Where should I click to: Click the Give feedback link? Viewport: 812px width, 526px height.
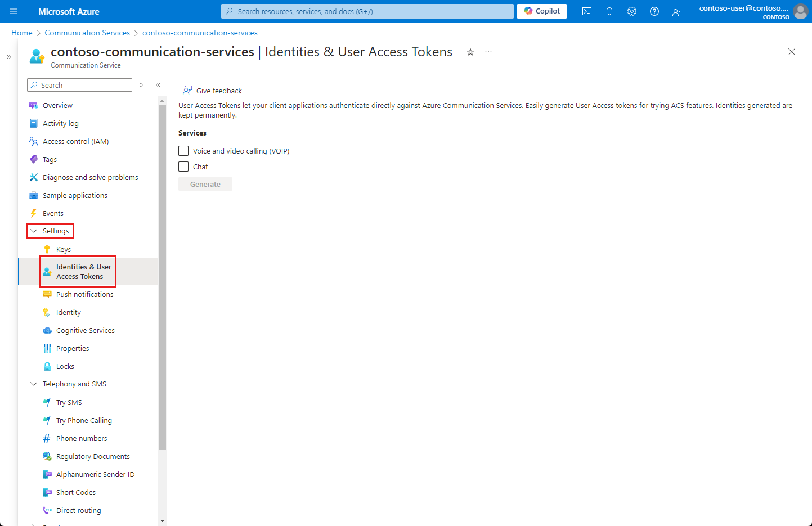pyautogui.click(x=213, y=91)
